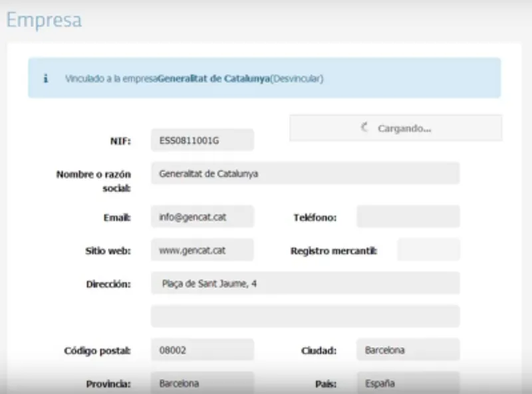Focus the País field showing España
The height and width of the screenshot is (394, 532).
408,383
